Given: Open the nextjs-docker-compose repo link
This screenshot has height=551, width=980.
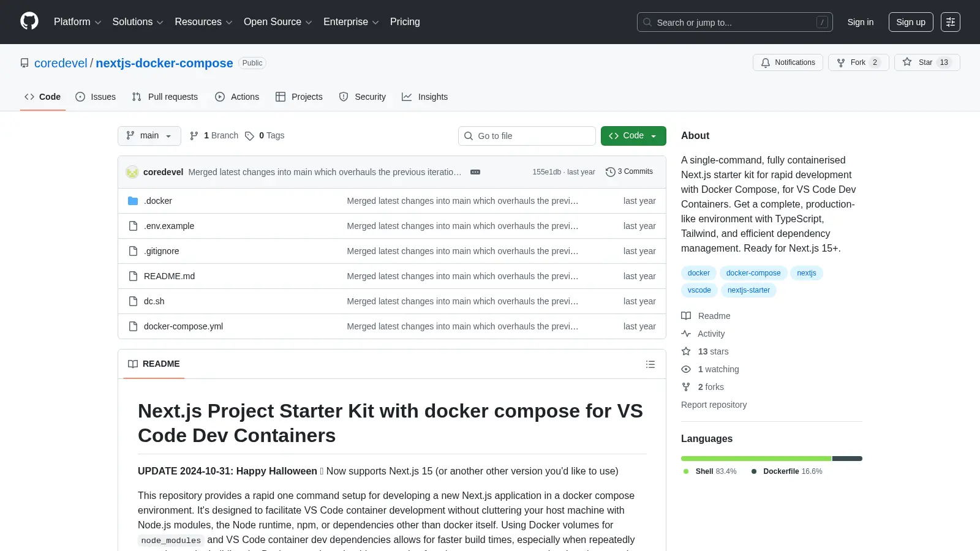Looking at the screenshot, I should point(164,63).
